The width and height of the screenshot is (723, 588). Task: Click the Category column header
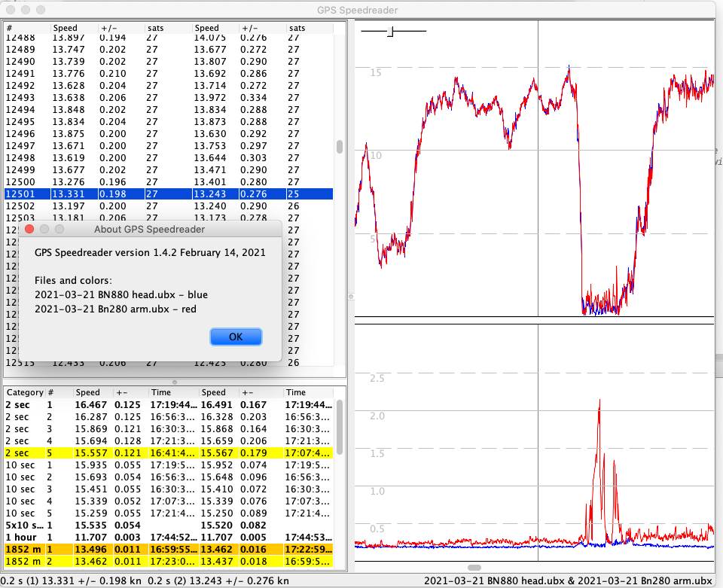click(24, 392)
